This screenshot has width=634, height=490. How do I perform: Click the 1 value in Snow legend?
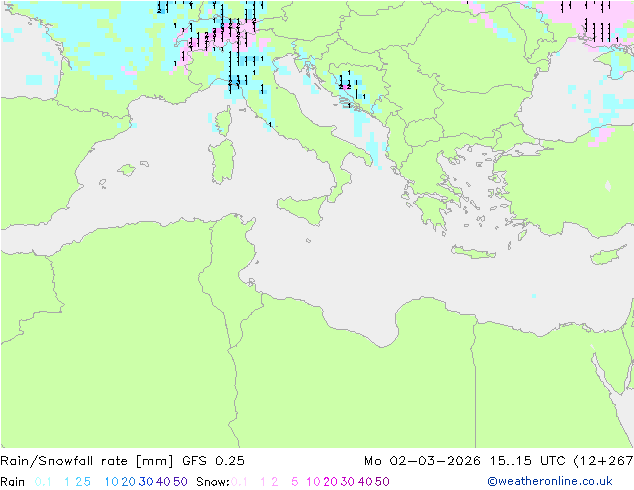point(263,482)
